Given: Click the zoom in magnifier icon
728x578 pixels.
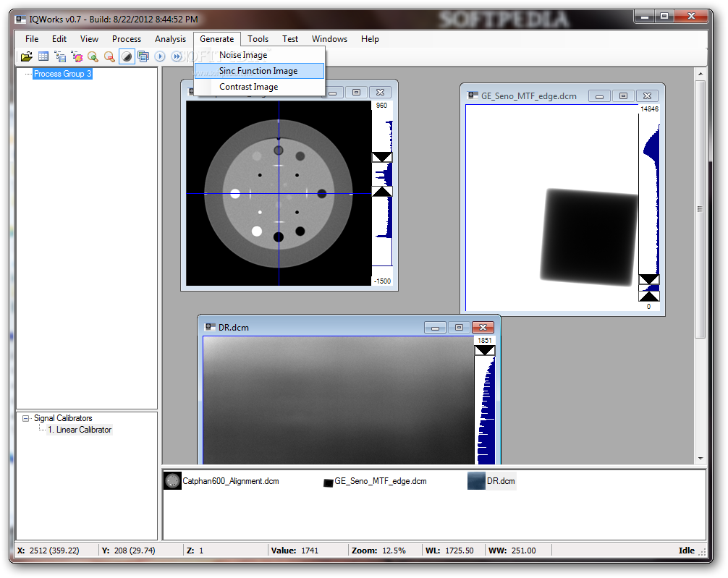Looking at the screenshot, I should pos(93,56).
